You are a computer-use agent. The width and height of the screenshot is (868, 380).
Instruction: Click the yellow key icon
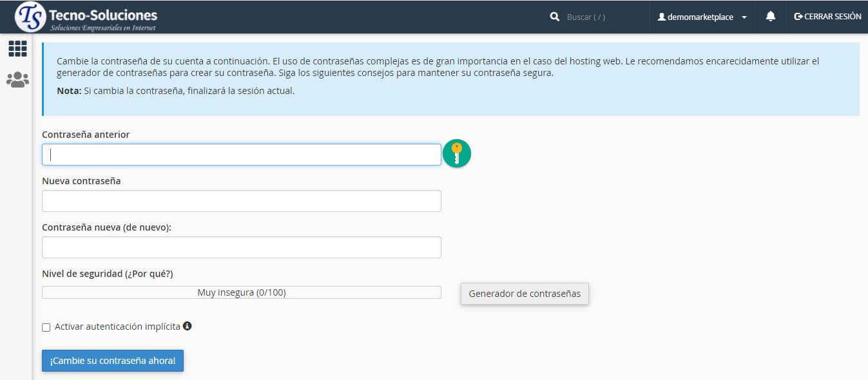[x=457, y=154]
